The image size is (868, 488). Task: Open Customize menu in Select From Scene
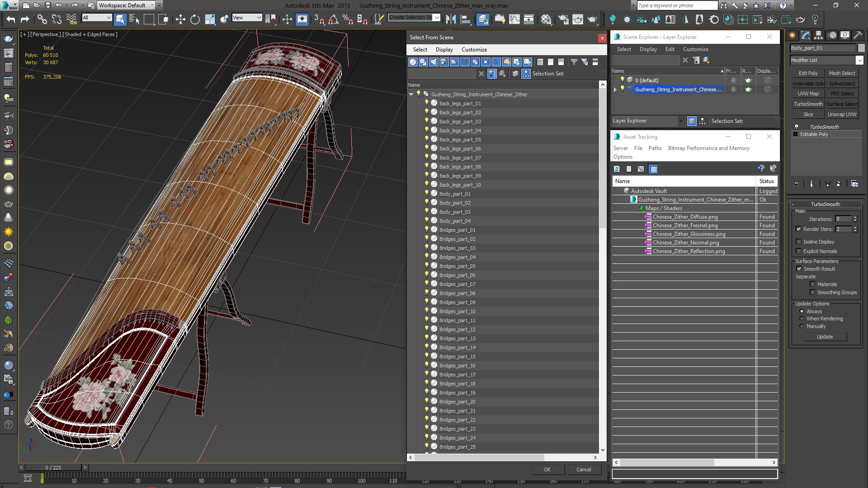tap(474, 50)
